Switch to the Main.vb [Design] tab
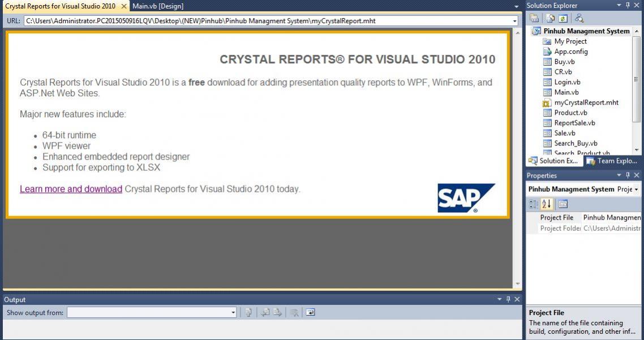The width and height of the screenshot is (644, 340). click(158, 6)
